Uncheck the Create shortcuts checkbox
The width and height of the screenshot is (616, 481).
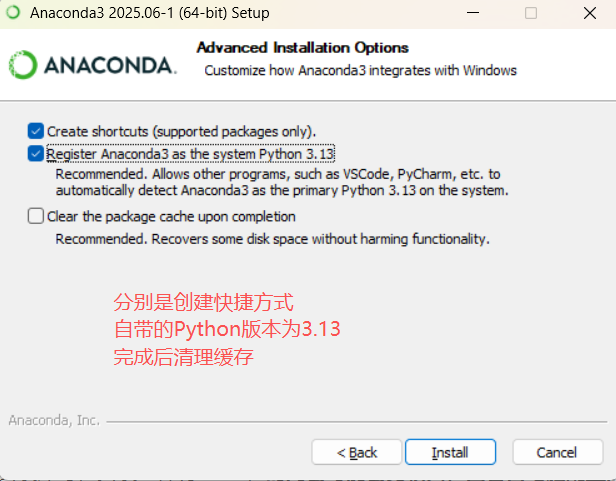(36, 131)
